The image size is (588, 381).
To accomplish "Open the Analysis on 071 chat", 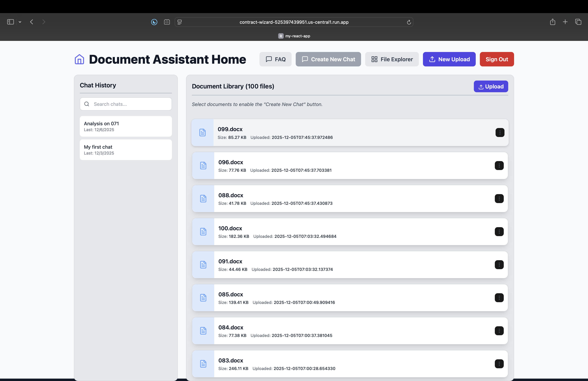I will point(126,126).
